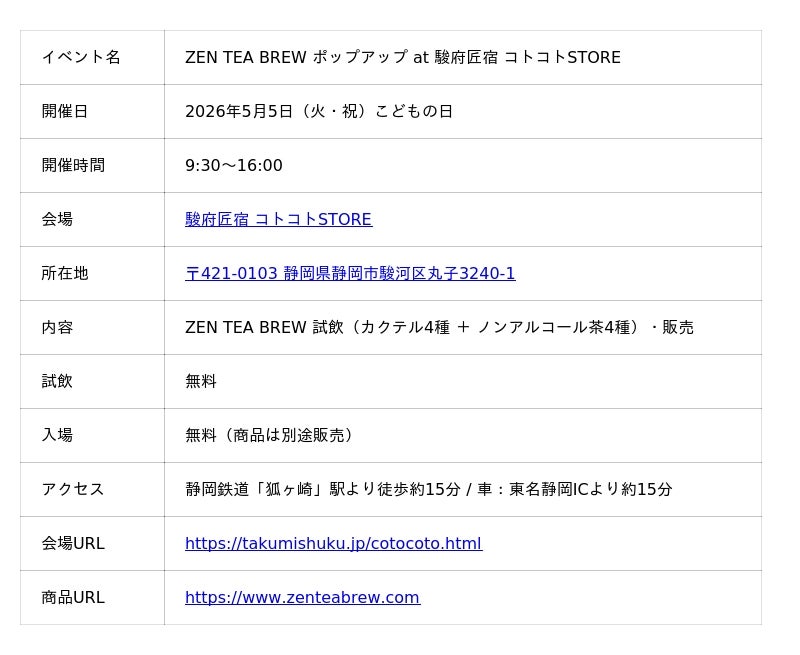Click the 開催日 label cell
Image resolution: width=800 pixels, height=655 pixels.
click(92, 111)
